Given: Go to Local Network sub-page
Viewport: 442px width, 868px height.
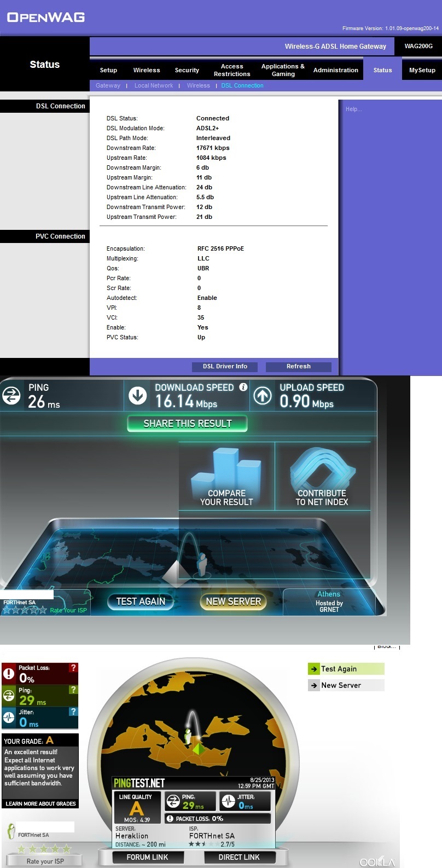Looking at the screenshot, I should pos(154,85).
